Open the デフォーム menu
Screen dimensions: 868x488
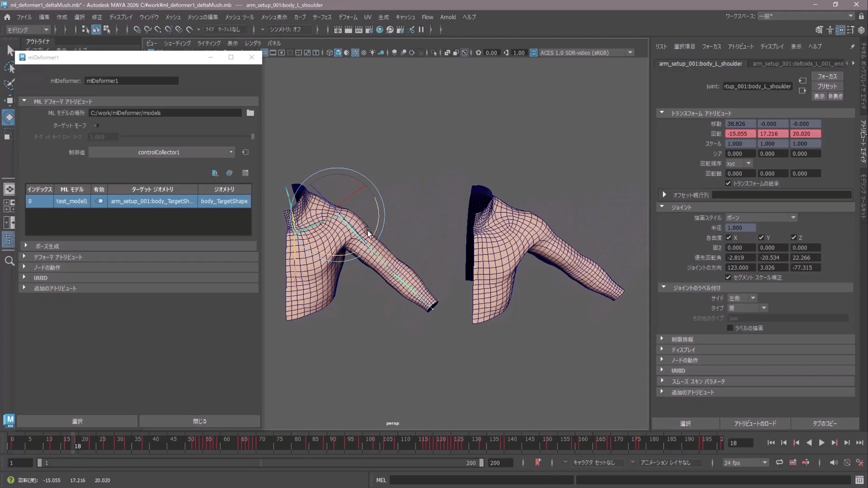348,17
